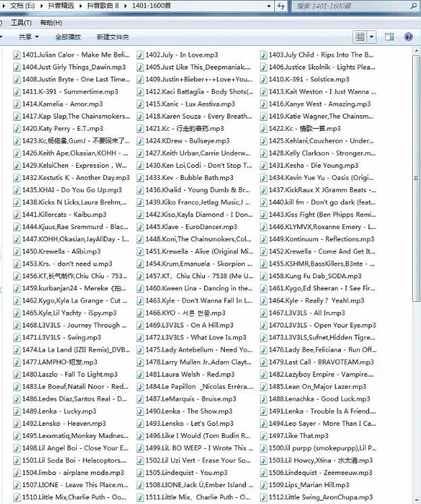Open the 工具(T) menu

[x=21, y=23]
